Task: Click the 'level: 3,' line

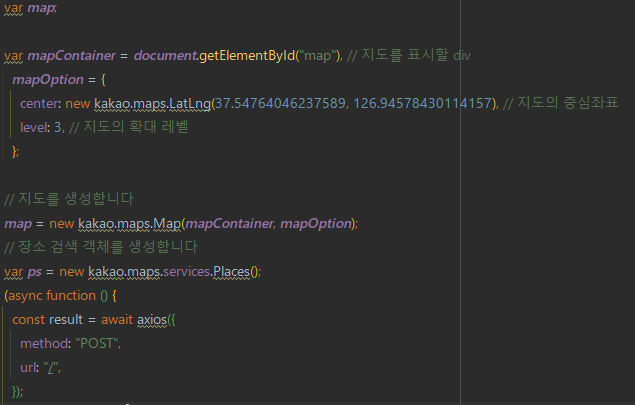Action: [x=43, y=128]
